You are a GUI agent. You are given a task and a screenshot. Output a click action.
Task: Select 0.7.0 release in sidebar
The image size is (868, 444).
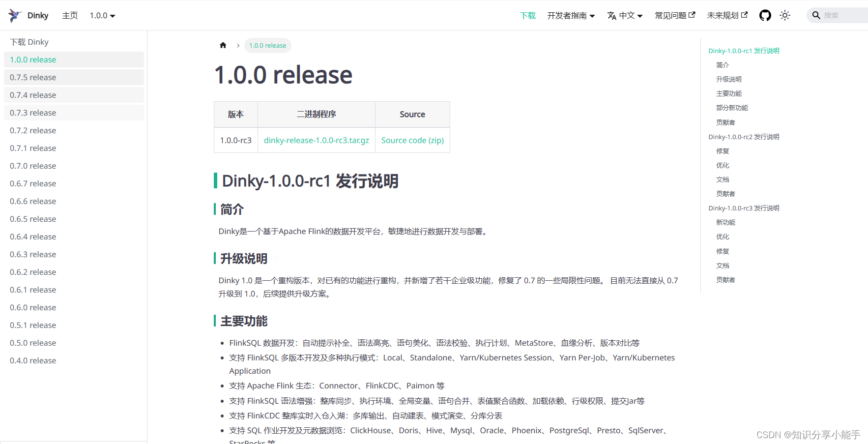click(x=74, y=166)
